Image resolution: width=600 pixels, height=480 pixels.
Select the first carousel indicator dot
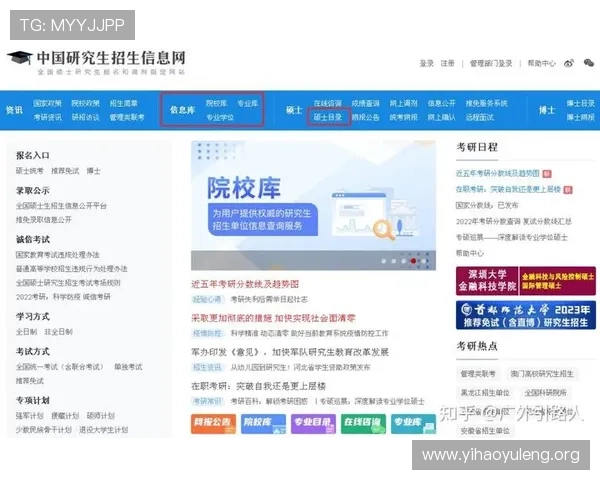tap(383, 261)
